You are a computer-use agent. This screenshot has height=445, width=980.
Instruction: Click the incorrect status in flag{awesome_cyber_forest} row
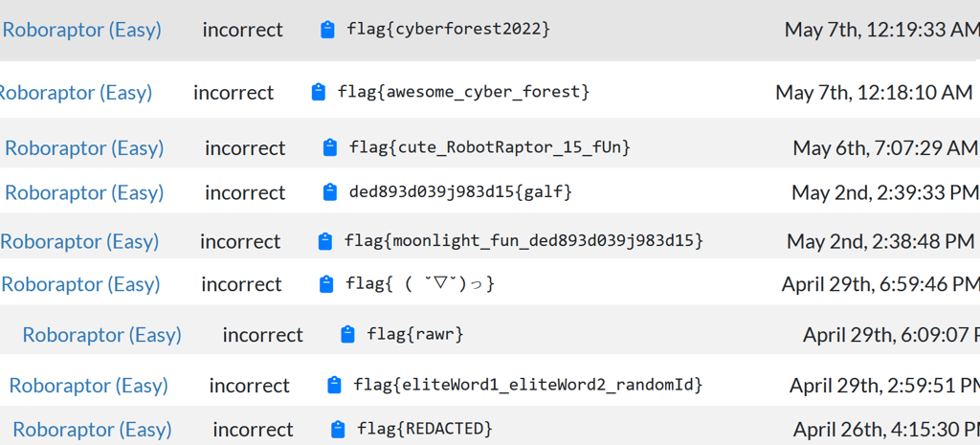click(x=234, y=93)
